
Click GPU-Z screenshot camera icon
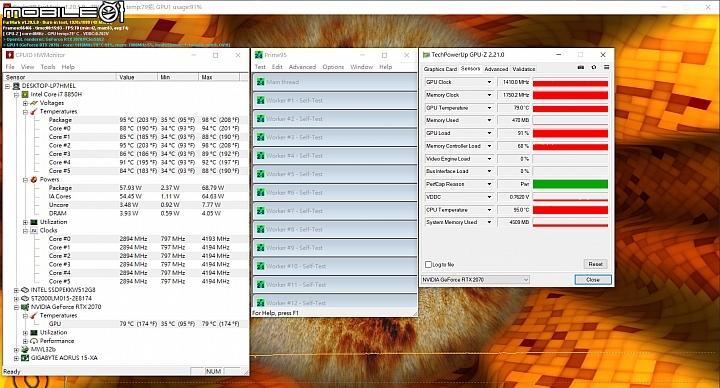click(581, 67)
